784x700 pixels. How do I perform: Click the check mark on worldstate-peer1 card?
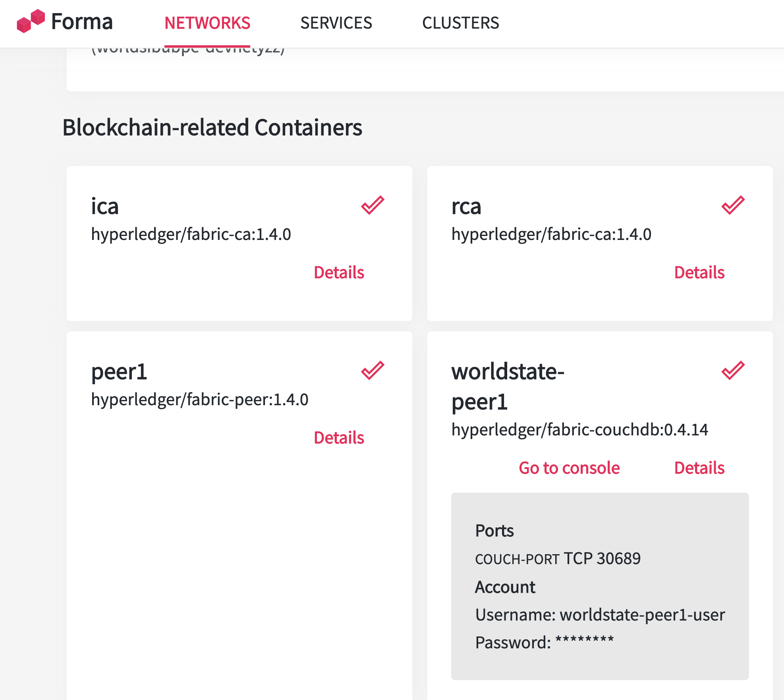(733, 371)
